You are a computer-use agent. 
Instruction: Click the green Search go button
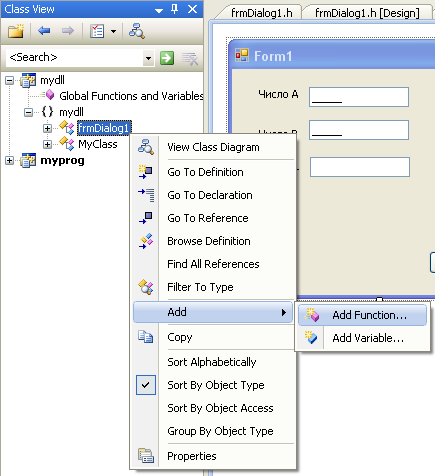pyautogui.click(x=167, y=58)
